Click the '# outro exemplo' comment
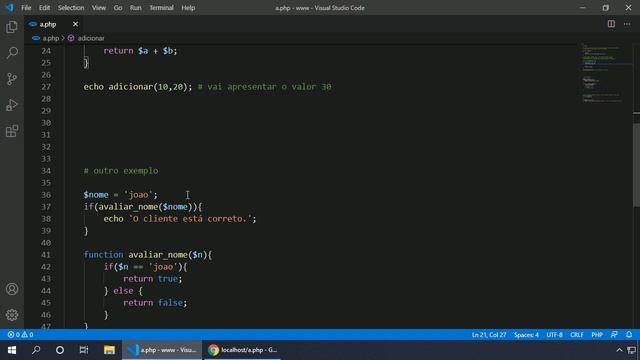The width and height of the screenshot is (640, 360). (121, 171)
